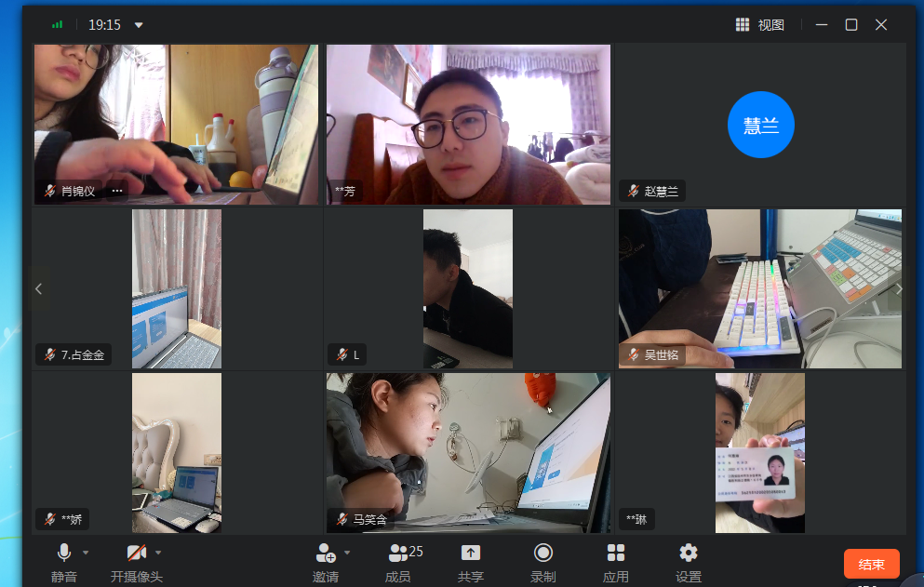Start recording with 录制 icon
Viewport: 924px width, 587px height.
543,554
